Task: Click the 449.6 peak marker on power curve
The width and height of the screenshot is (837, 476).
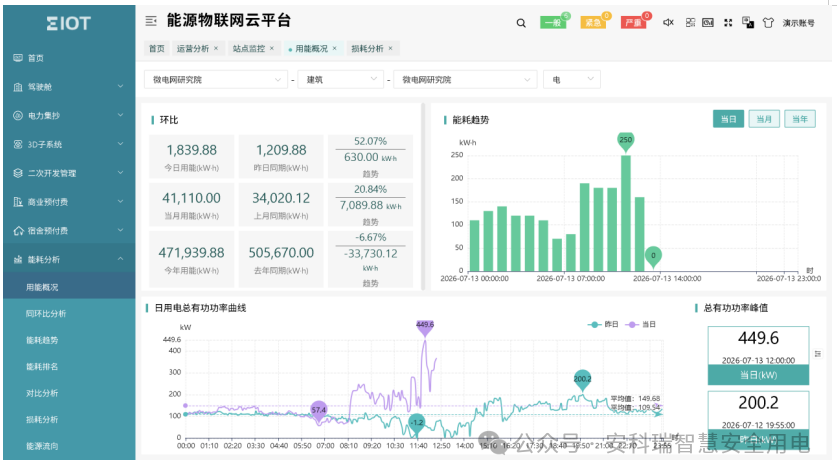Action: tap(425, 327)
